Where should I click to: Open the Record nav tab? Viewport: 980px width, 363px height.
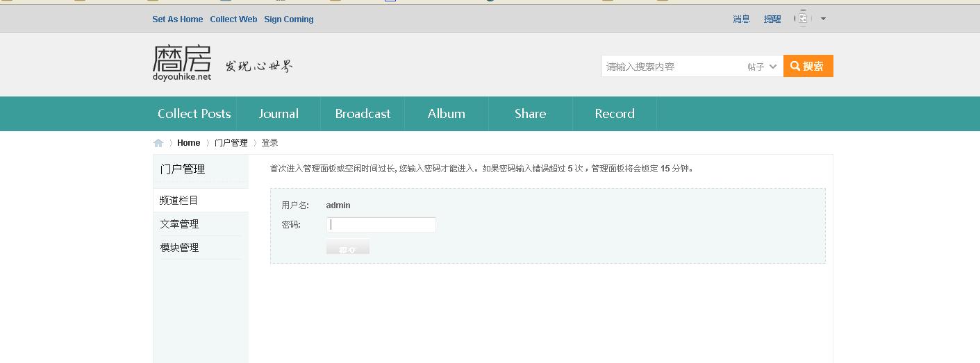point(615,114)
